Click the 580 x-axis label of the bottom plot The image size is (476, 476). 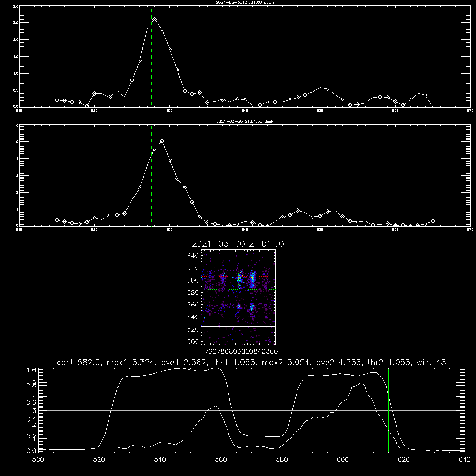click(282, 459)
